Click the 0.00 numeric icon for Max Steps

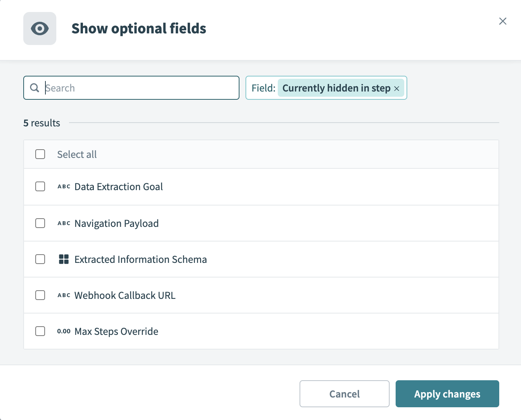tap(64, 331)
